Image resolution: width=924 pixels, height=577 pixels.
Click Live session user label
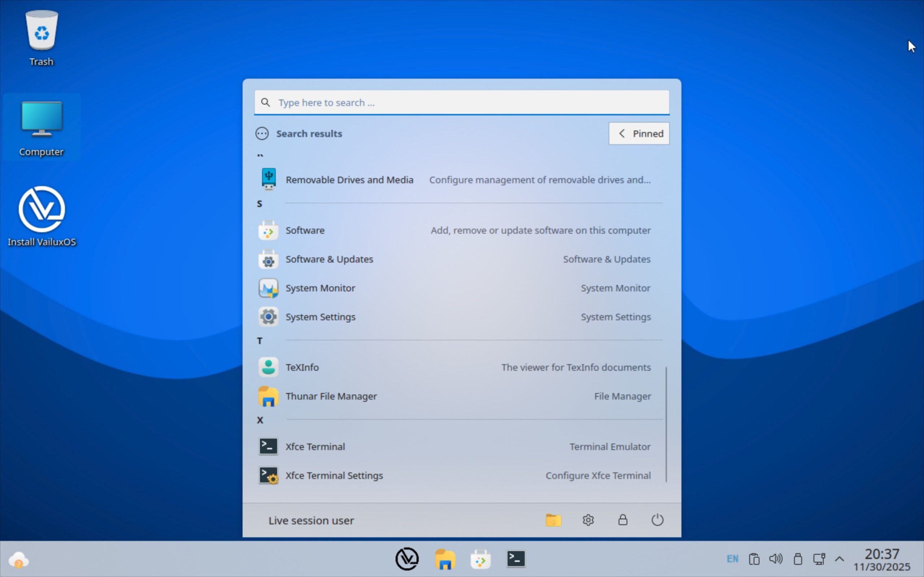point(311,520)
